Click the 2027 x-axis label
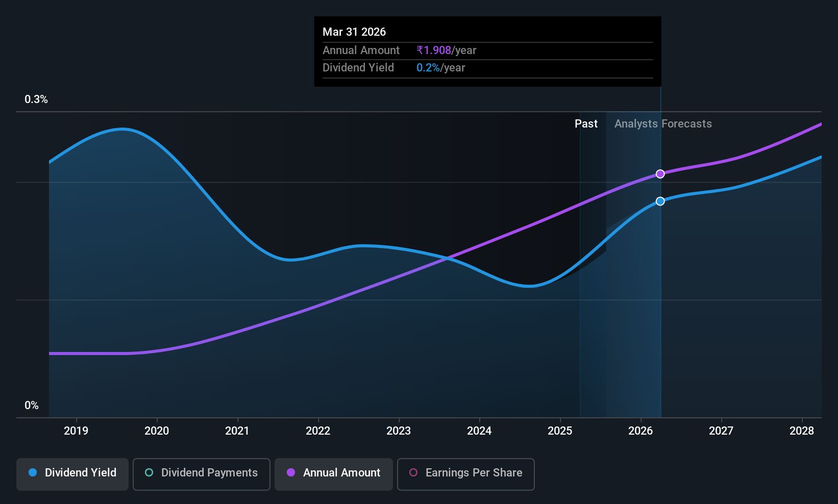 click(x=721, y=431)
